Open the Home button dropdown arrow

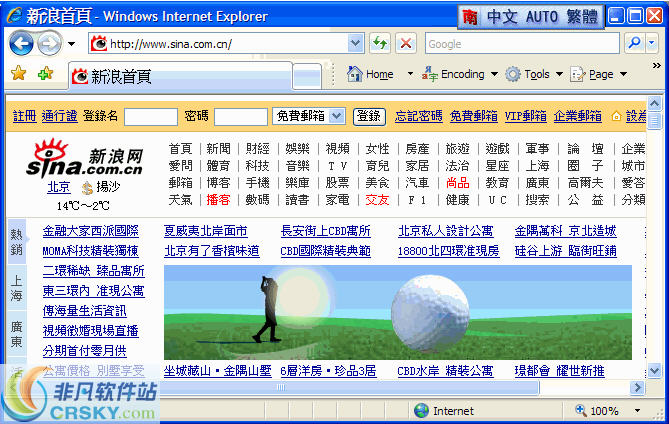point(410,74)
